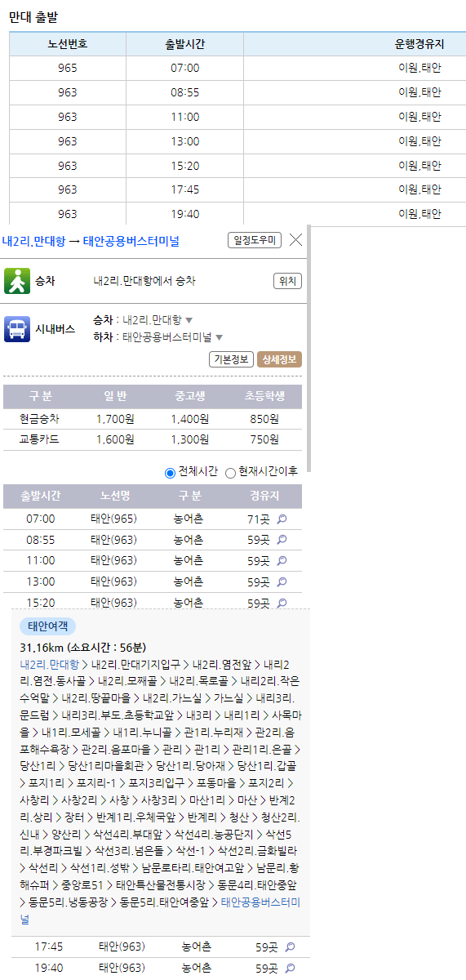Viewport: 466px width, 980px height.
Task: Click the 13:00 time in top table
Action: (x=184, y=141)
